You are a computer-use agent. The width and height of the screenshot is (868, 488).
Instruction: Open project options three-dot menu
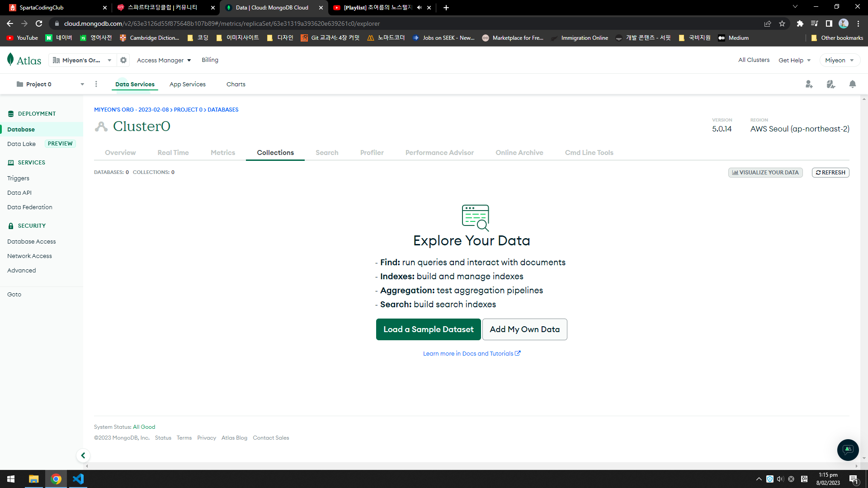[96, 84]
